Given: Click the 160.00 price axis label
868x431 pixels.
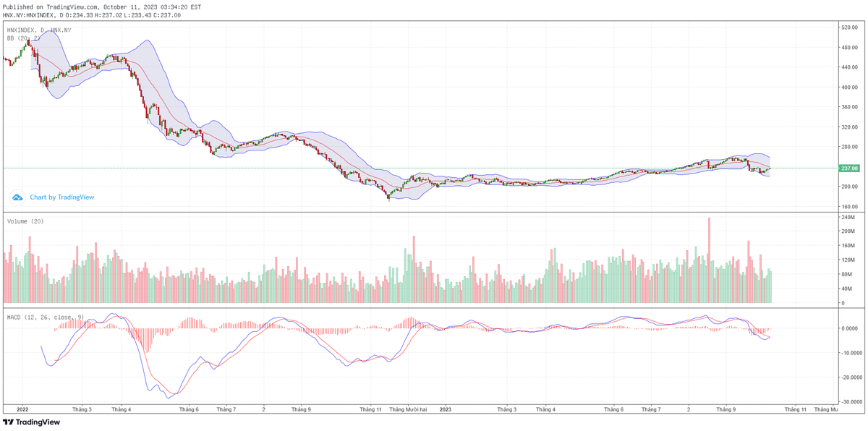Looking at the screenshot, I should coord(848,207).
